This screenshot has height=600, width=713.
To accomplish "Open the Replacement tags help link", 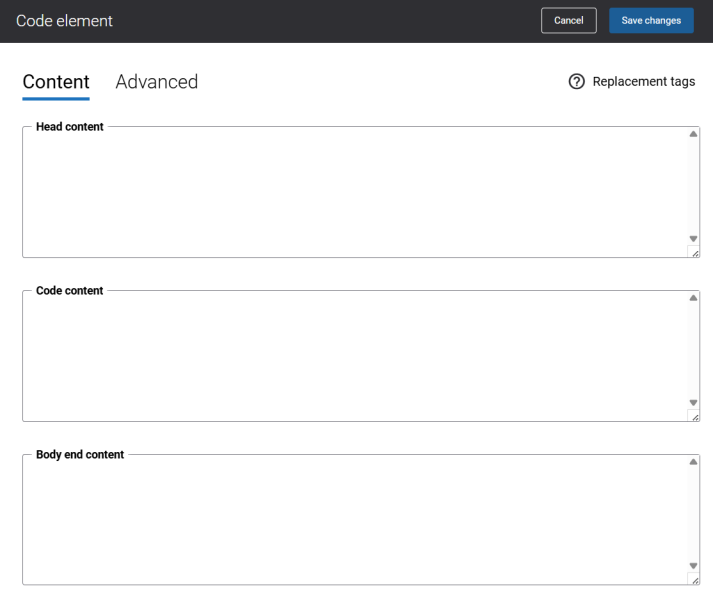I will 643,82.
